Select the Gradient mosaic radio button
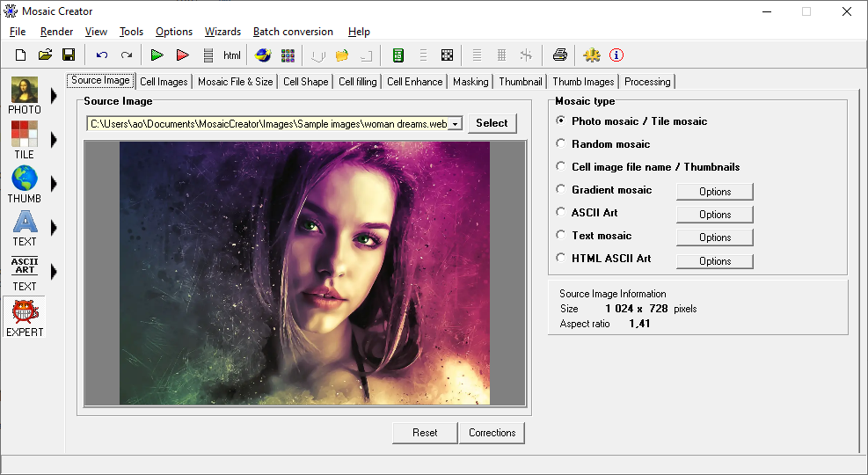The height and width of the screenshot is (475, 868). pyautogui.click(x=561, y=189)
